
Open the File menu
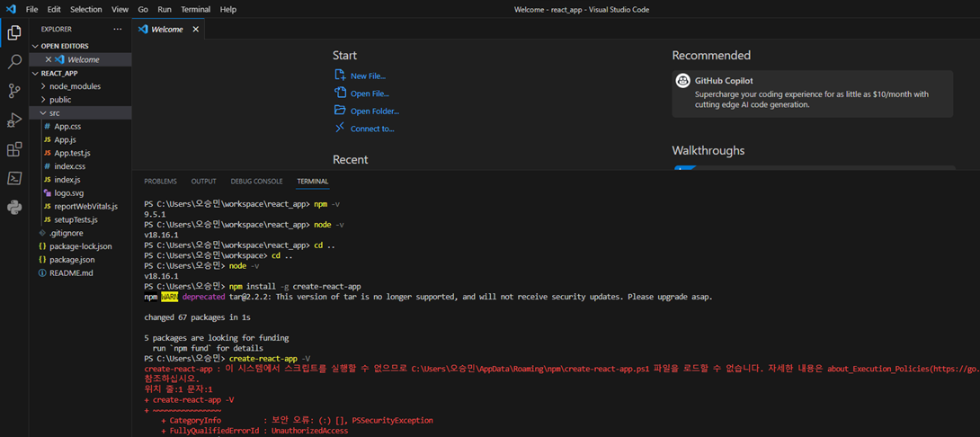coord(31,9)
